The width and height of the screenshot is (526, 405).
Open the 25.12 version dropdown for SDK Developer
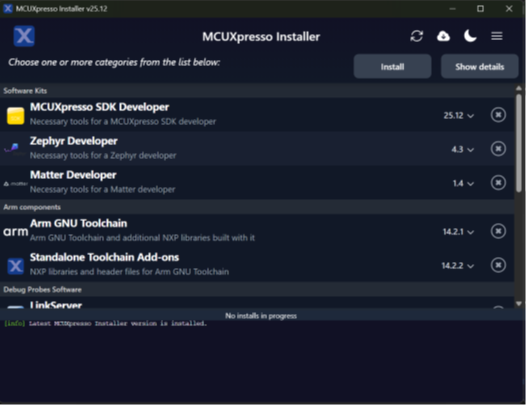(459, 115)
